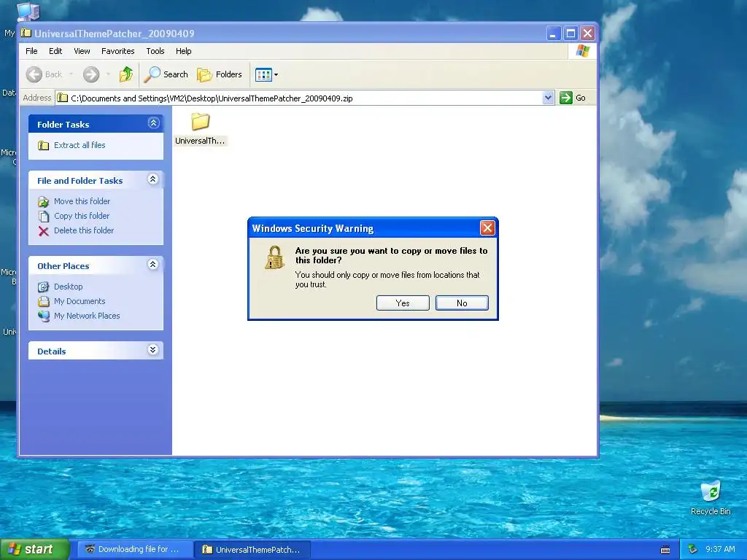The image size is (747, 560).
Task: Click the My Network Places globe icon
Action: pyautogui.click(x=43, y=316)
